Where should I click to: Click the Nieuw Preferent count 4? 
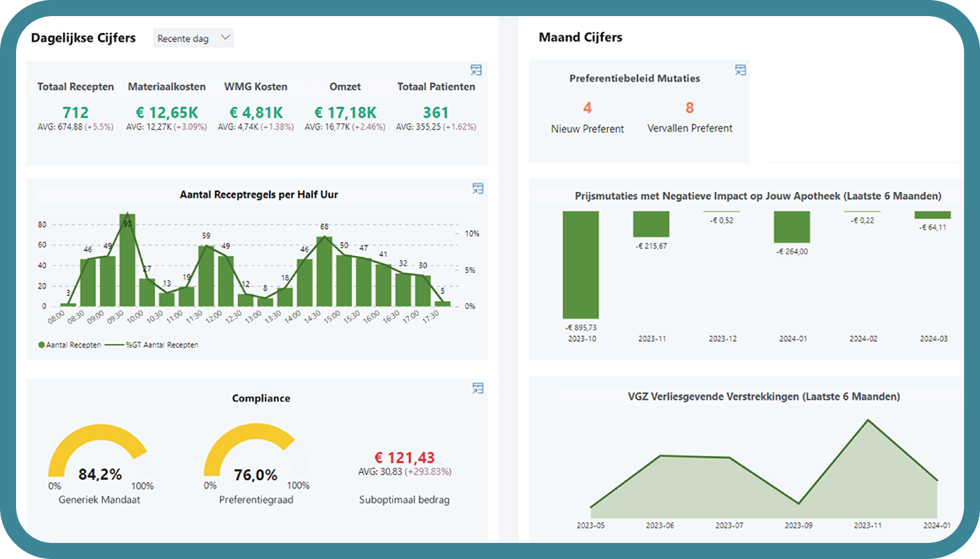tap(588, 108)
